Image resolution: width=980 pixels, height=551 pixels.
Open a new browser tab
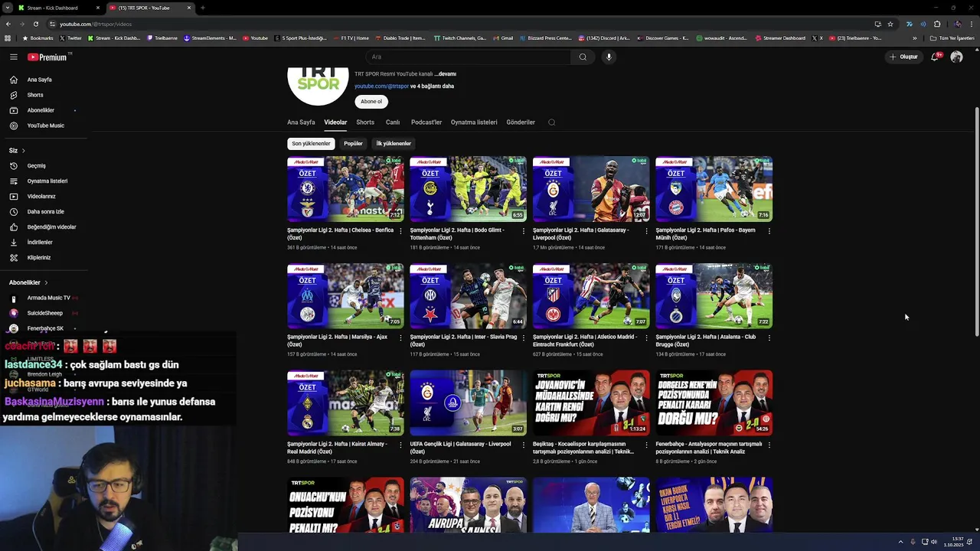(x=202, y=8)
